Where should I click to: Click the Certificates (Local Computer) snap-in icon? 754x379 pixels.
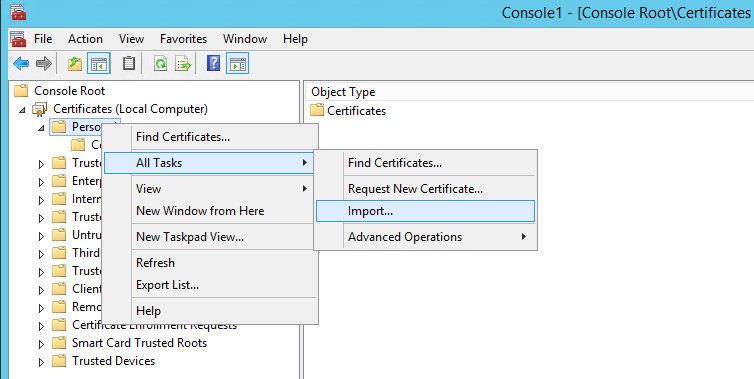[39, 109]
